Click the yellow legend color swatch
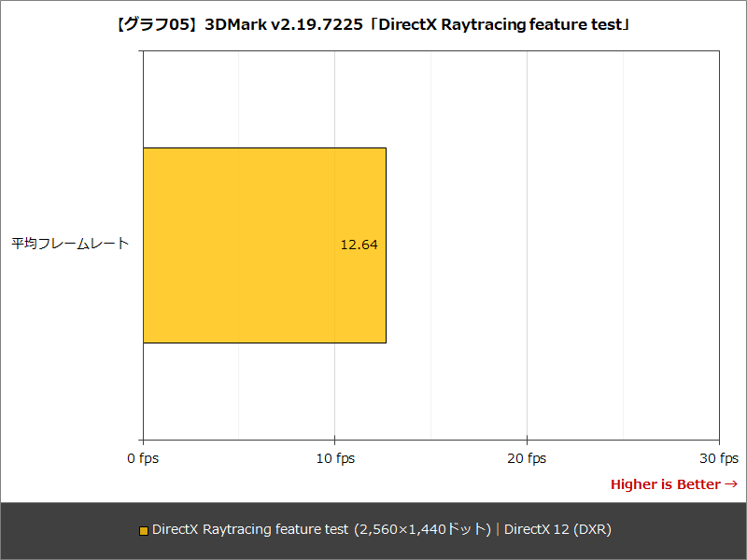This screenshot has height=560, width=747. [x=141, y=528]
